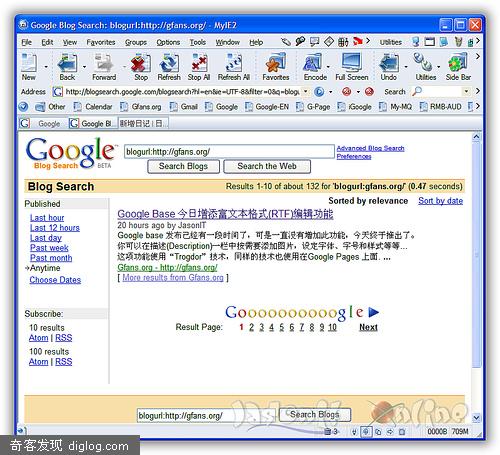This screenshot has height=455, width=500.
Task: Toggle the Side Bar icon
Action: click(458, 63)
